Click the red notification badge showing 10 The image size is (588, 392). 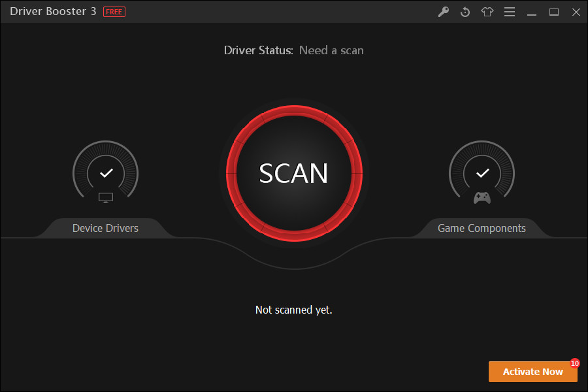pyautogui.click(x=574, y=363)
